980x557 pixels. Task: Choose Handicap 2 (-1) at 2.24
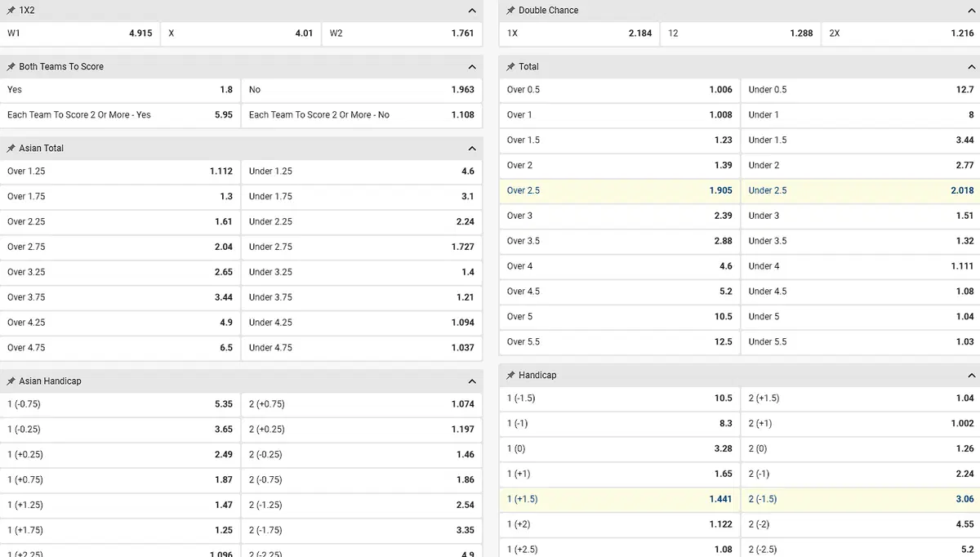coord(861,475)
